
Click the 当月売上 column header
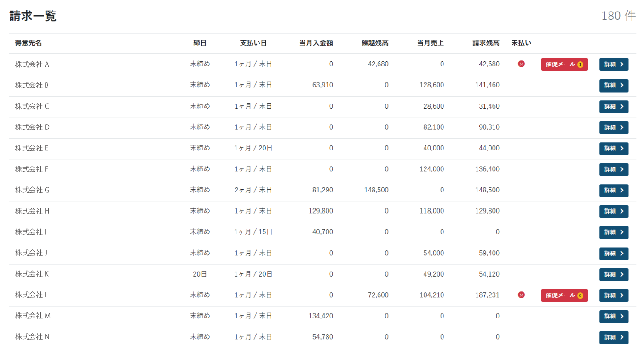[x=431, y=43]
